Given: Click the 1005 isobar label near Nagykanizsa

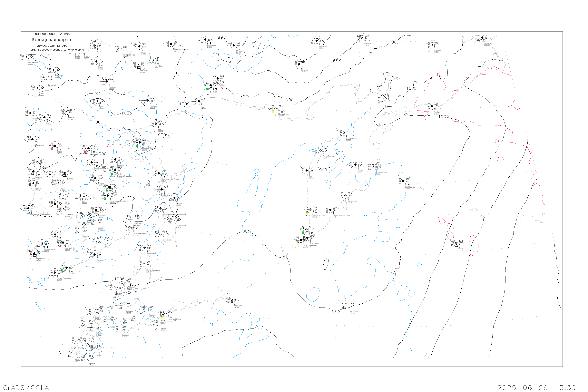Looking at the screenshot, I should (x=335, y=311).
